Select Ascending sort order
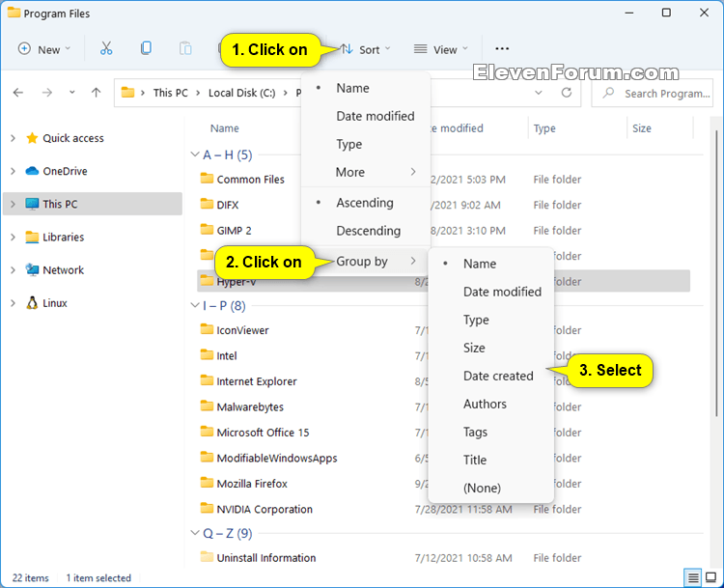Viewport: 724px width, 588px height. tap(366, 203)
